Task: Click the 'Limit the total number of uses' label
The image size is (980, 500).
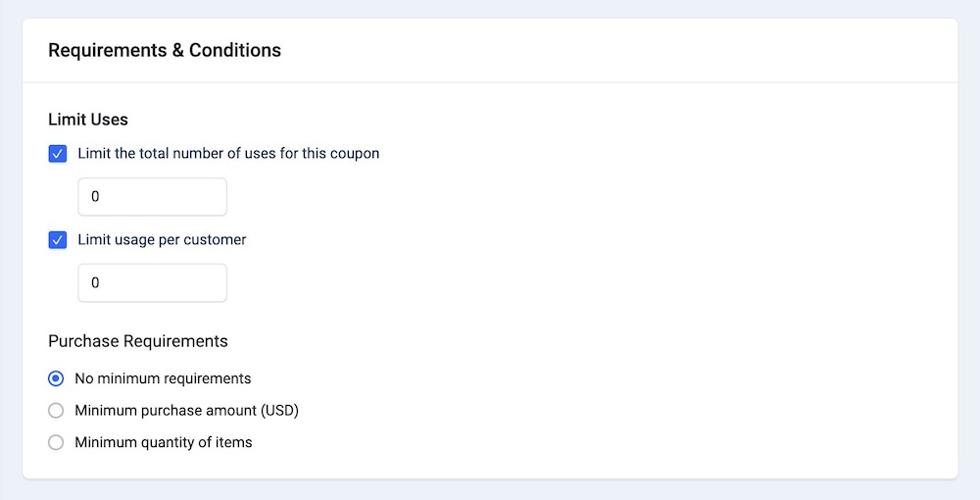Action: pos(228,154)
